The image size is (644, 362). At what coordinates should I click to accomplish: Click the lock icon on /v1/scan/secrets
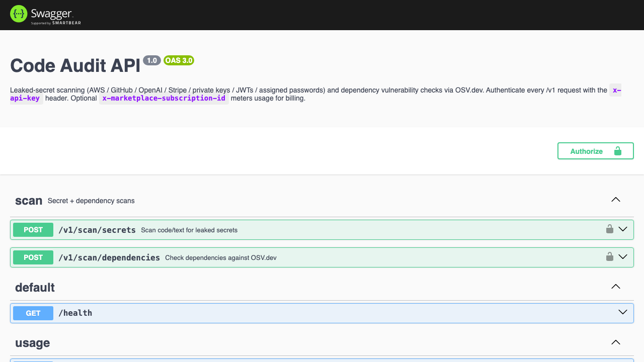pyautogui.click(x=609, y=229)
